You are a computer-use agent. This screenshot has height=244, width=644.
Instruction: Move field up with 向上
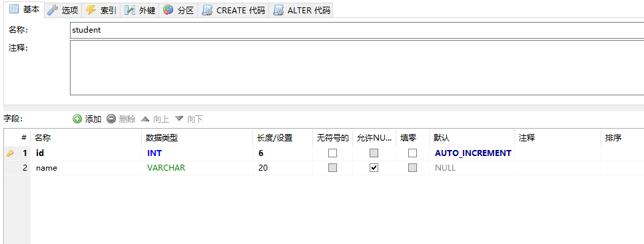click(x=155, y=119)
